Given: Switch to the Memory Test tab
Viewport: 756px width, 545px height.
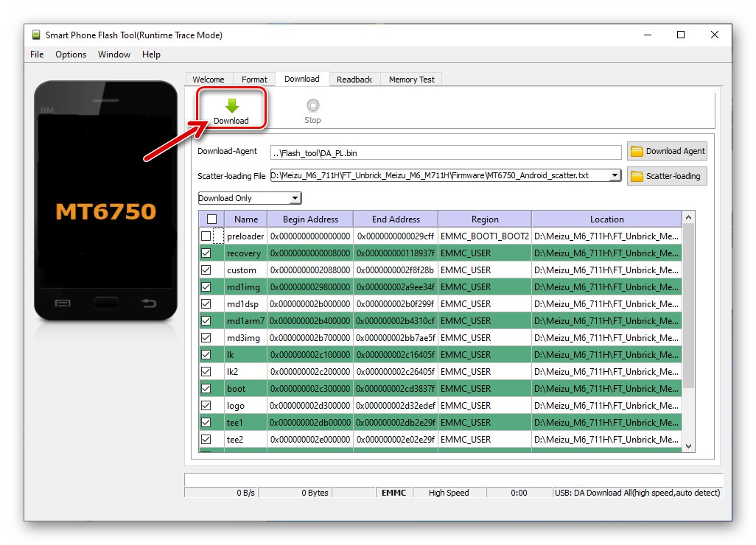Looking at the screenshot, I should 412,80.
